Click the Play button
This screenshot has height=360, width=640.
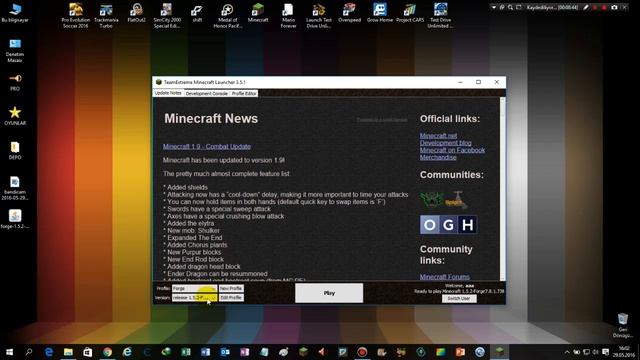[x=329, y=293]
